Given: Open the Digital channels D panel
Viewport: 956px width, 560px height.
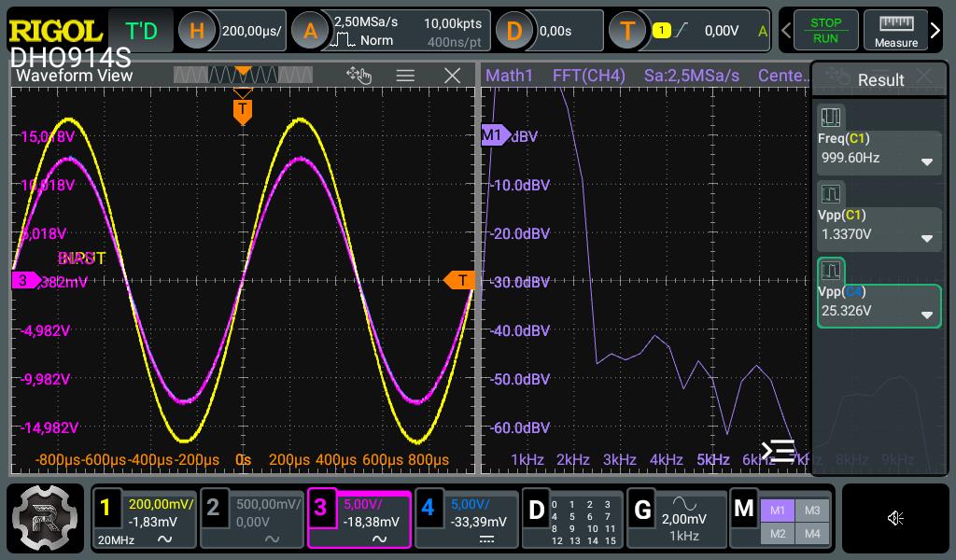Looking at the screenshot, I should [x=536, y=510].
